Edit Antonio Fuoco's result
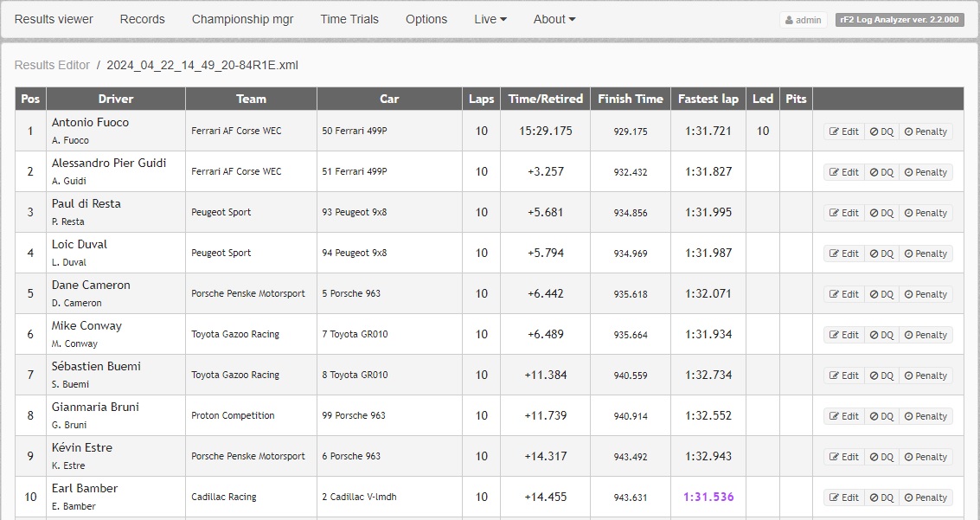This screenshot has height=520, width=980. click(x=843, y=132)
